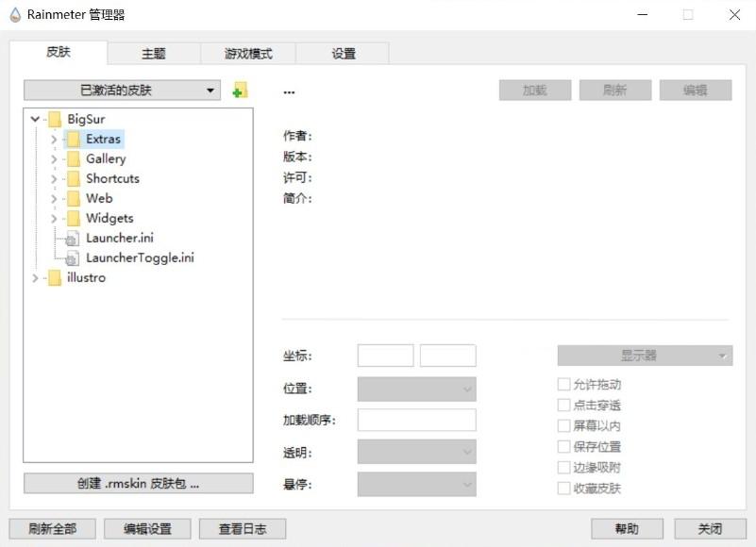The image size is (756, 547).
Task: Toggle the 允许拖动 checkbox
Action: (563, 384)
